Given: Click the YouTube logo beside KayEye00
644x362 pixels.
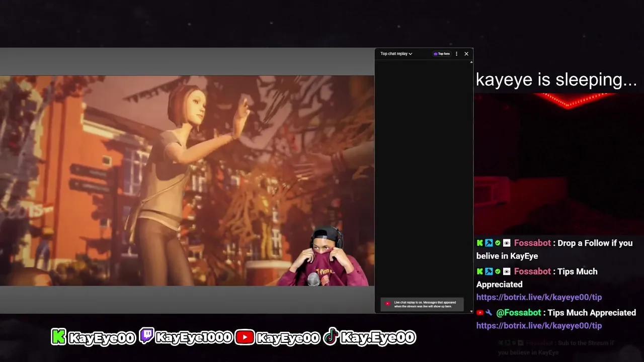Looking at the screenshot, I should point(245,337).
